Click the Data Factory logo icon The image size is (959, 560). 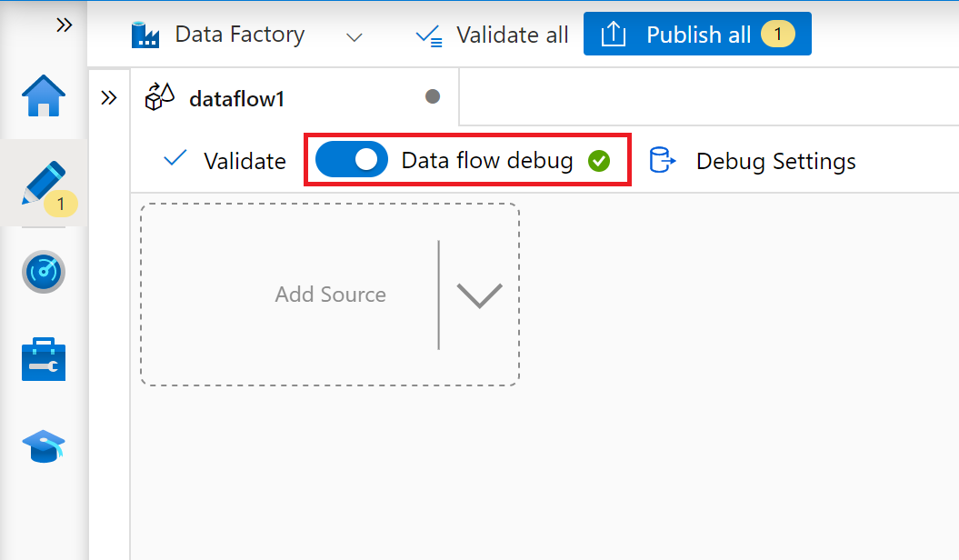[x=145, y=35]
